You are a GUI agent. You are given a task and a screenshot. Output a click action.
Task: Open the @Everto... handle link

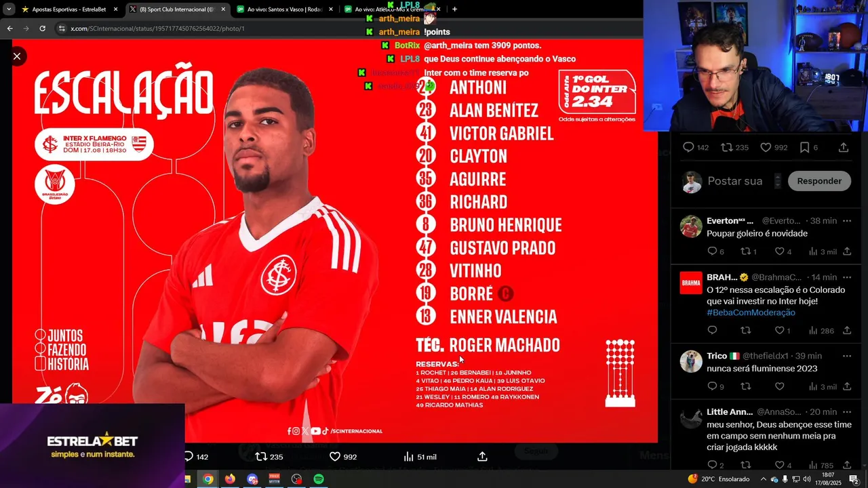781,221
